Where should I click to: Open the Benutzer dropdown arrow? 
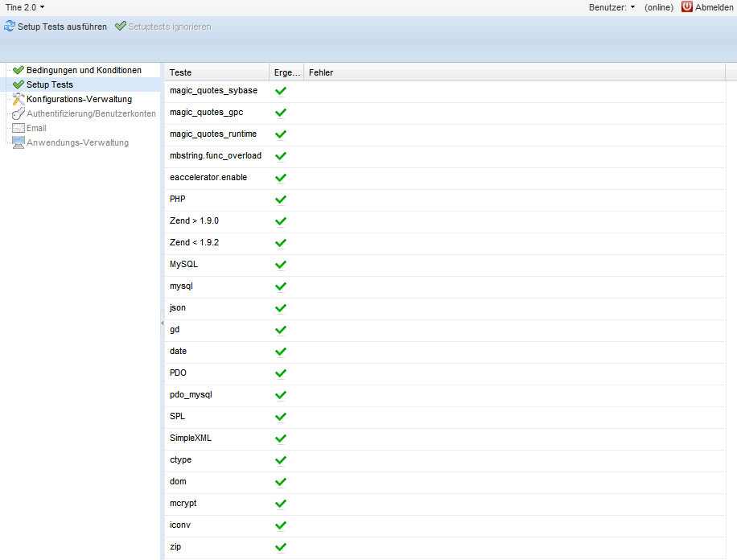[x=633, y=6]
